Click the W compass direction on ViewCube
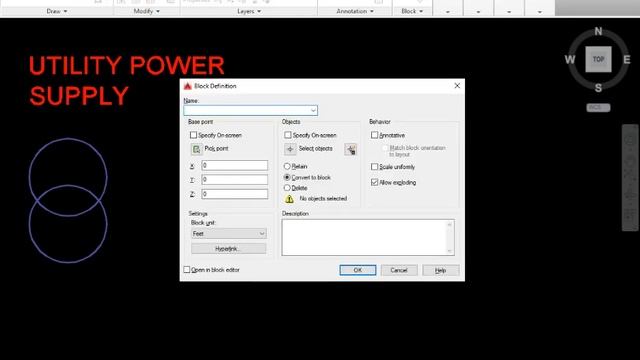640x360 pixels. [570, 60]
